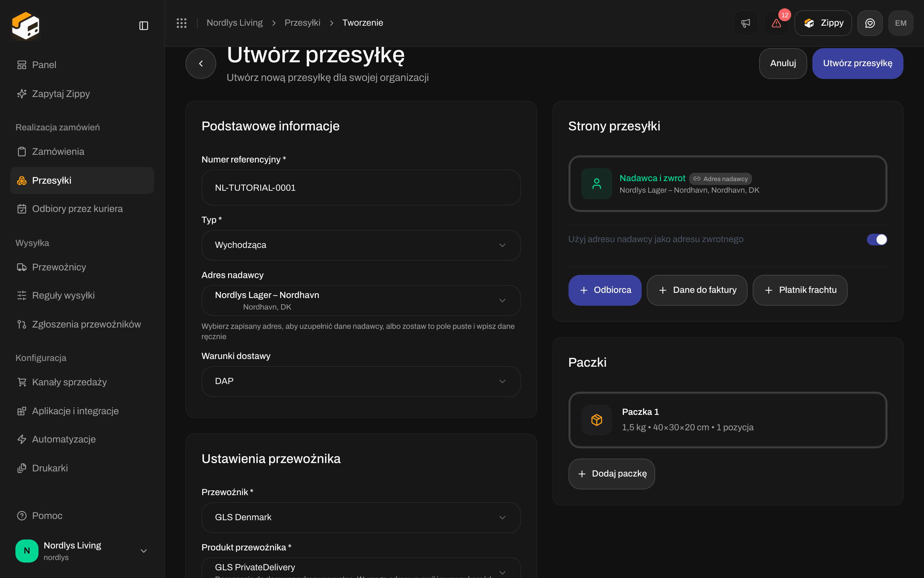Click the Numer referencyjny input field

[361, 188]
